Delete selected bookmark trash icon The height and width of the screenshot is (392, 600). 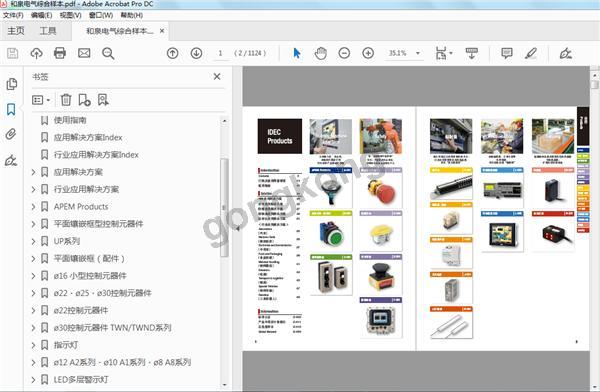point(66,100)
